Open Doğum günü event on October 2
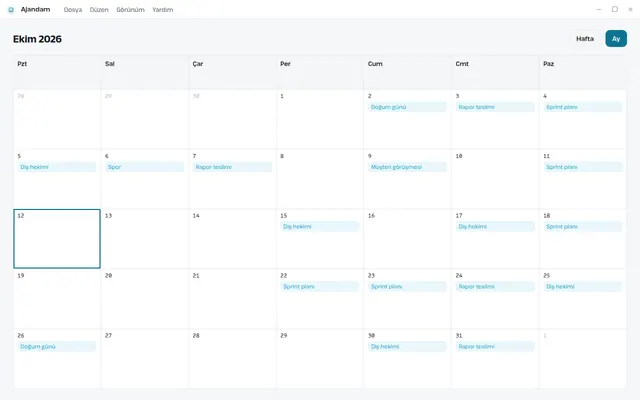Screen dimensions: 640x400 point(407,107)
